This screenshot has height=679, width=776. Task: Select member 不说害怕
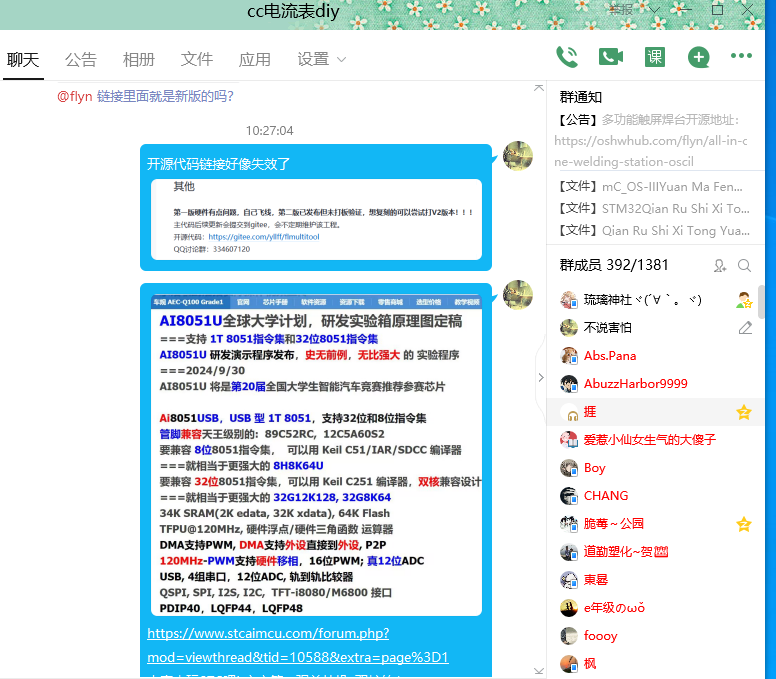pos(656,328)
